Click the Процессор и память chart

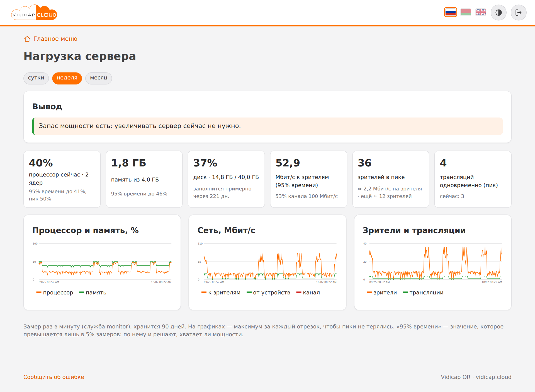[102, 262]
